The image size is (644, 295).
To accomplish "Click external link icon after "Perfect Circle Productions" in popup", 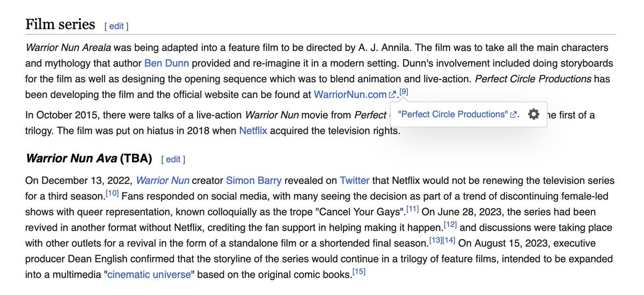I will point(514,114).
